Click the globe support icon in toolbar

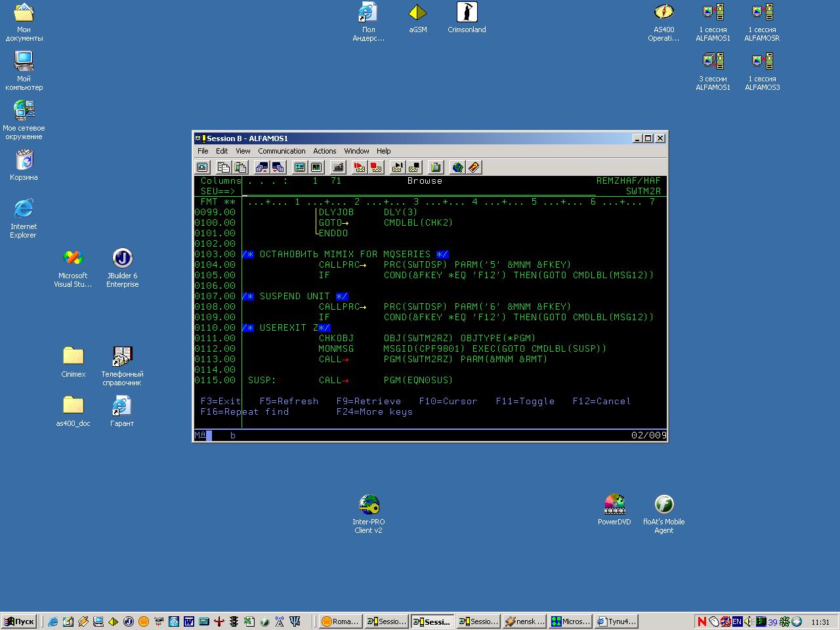coord(457,167)
